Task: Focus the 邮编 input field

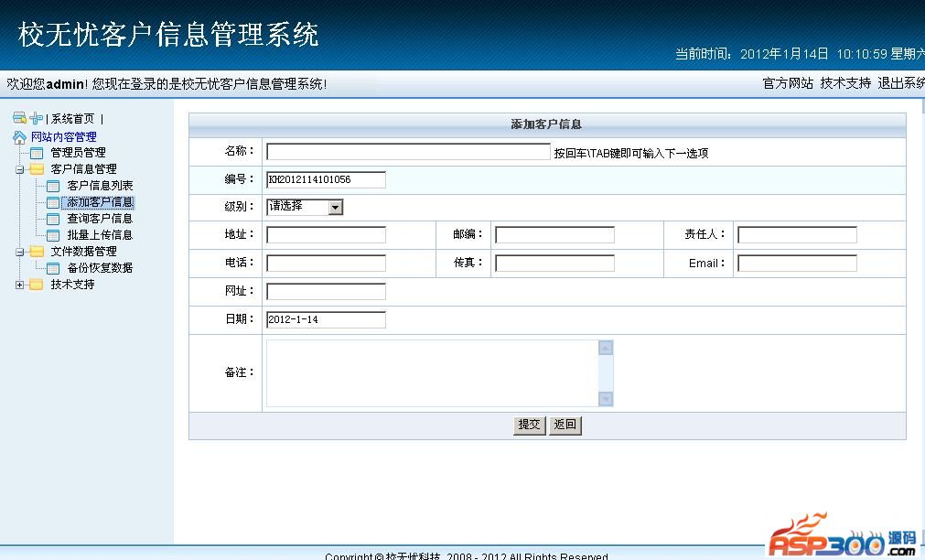Action: [x=554, y=235]
